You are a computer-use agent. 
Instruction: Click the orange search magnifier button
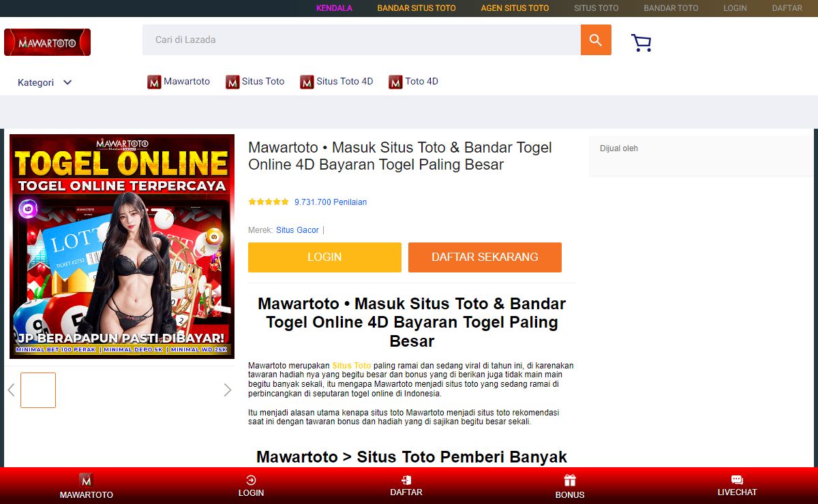point(596,40)
